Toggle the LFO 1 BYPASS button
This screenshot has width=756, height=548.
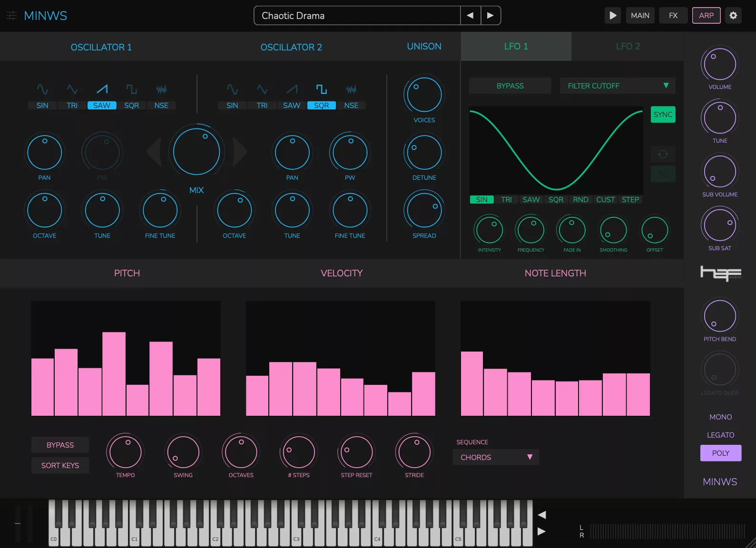(x=510, y=86)
